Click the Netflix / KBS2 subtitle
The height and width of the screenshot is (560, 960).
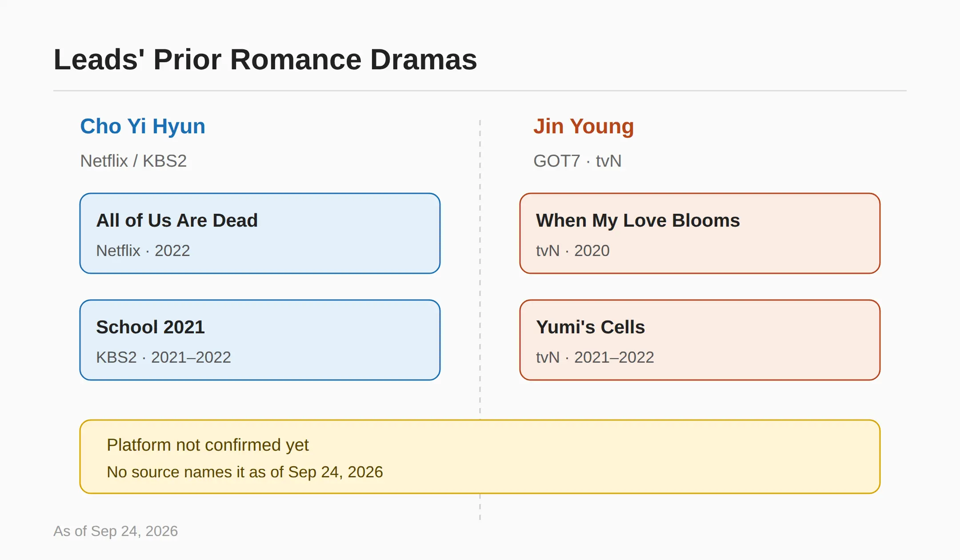click(x=133, y=161)
